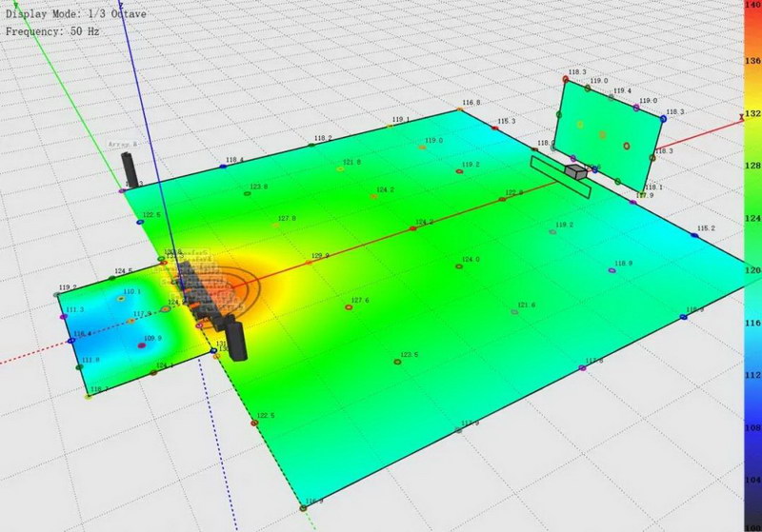This screenshot has width=762, height=532.
Task: Select the tall black speaker below Array A
Action: (129, 169)
